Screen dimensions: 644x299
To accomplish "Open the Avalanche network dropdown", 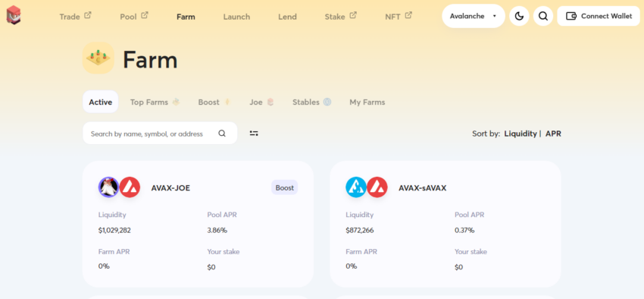I will 473,16.
